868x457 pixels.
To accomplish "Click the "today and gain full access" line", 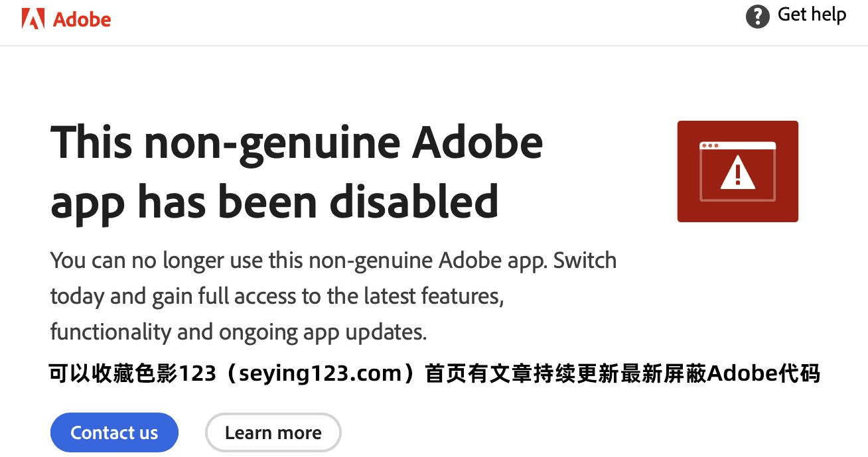I will pos(277,296).
